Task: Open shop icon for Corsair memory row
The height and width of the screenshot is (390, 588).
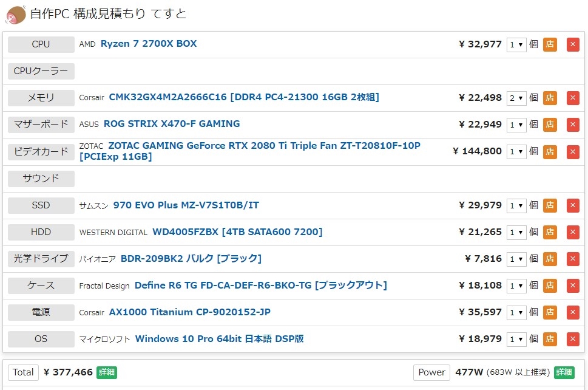Action: click(550, 98)
